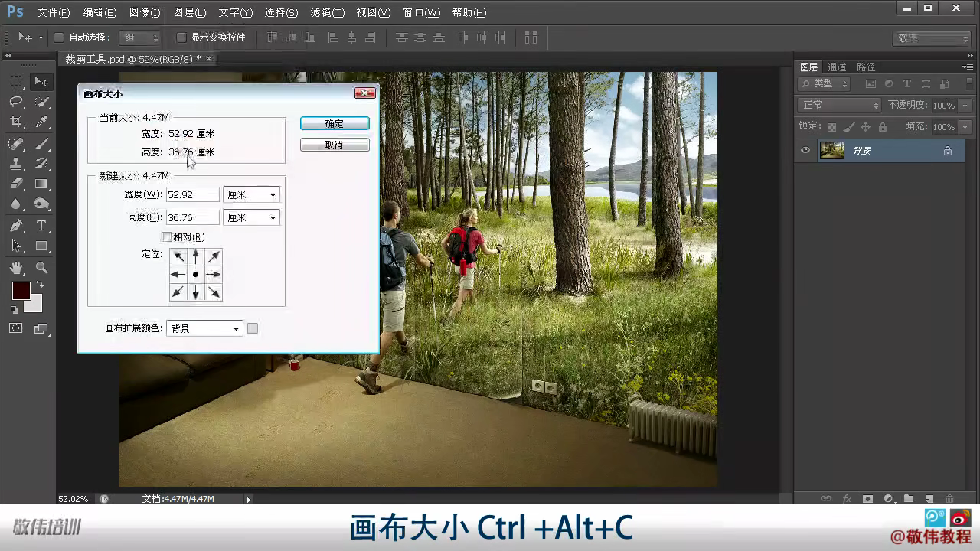Select the Hand tool
Viewport: 980px width, 551px height.
[16, 268]
